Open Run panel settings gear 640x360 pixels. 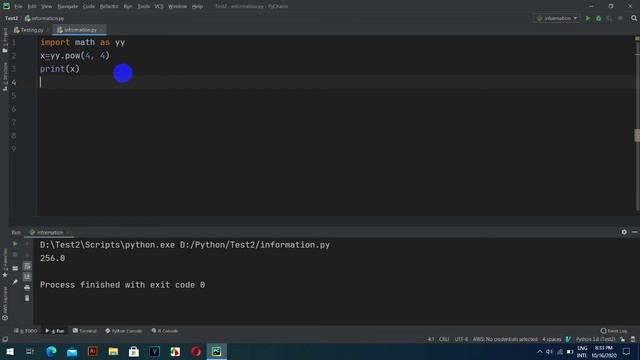[x=624, y=232]
